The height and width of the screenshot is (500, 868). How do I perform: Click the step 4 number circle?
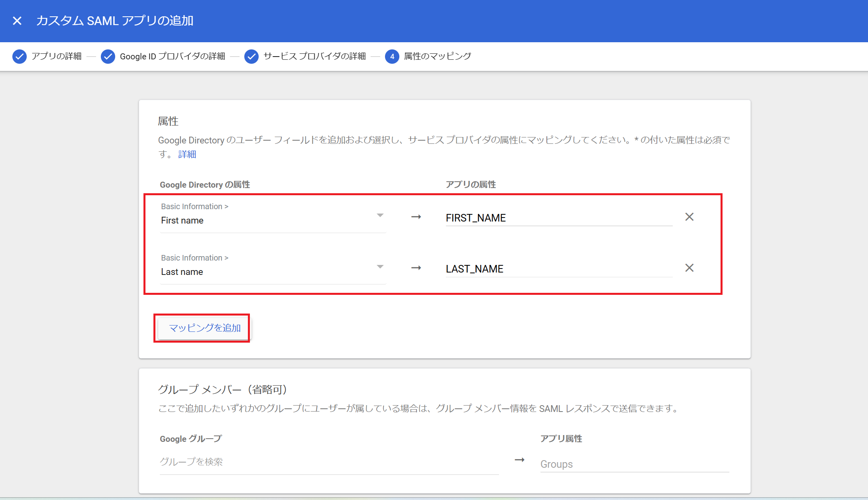click(392, 57)
